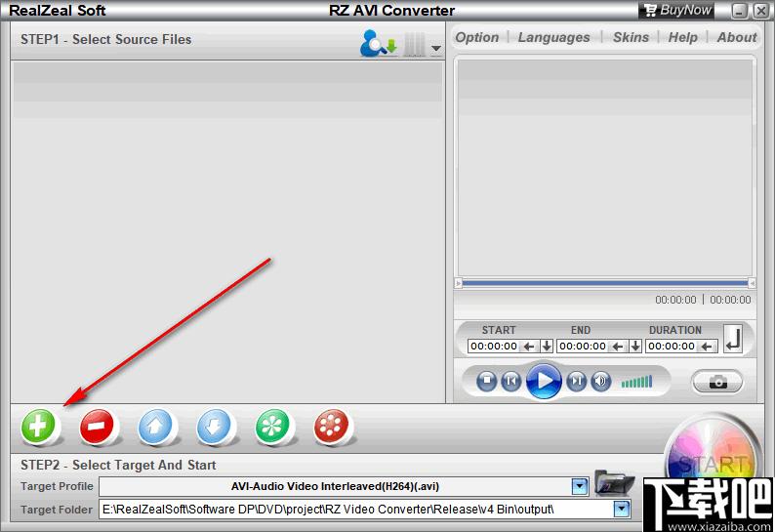Click the right seek bar end marker
The width and height of the screenshot is (775, 532).
click(x=752, y=283)
